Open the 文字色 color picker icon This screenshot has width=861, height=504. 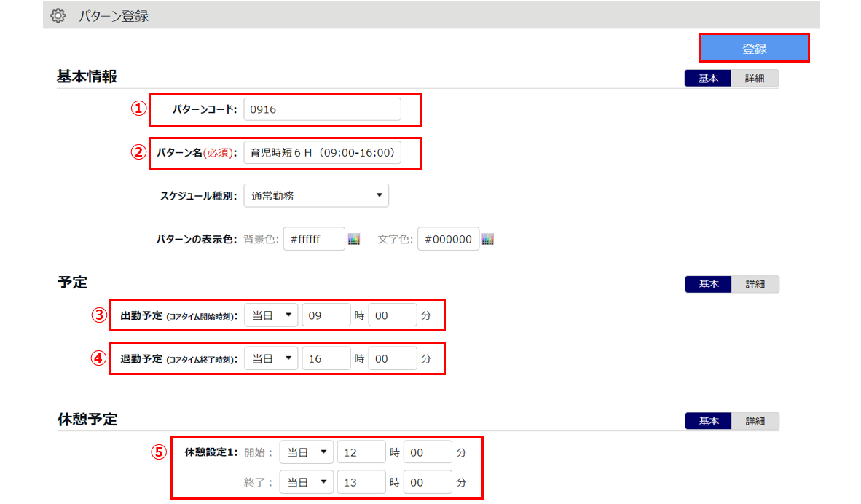point(487,239)
